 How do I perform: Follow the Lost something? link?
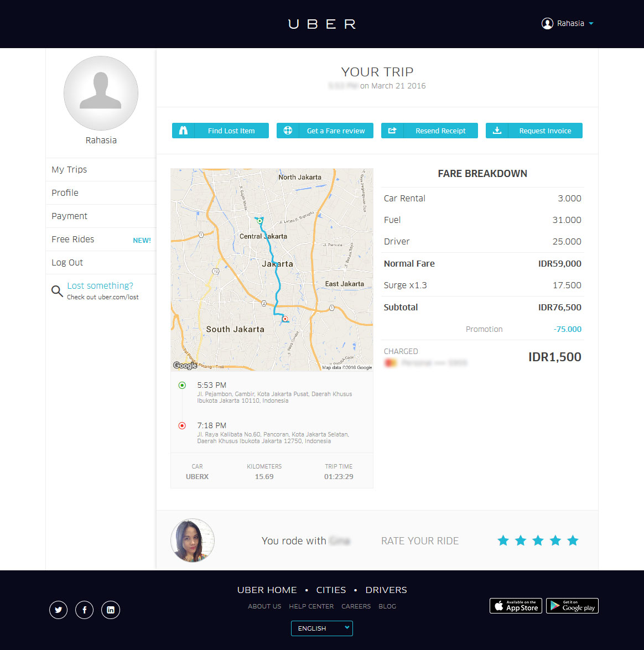tap(100, 285)
